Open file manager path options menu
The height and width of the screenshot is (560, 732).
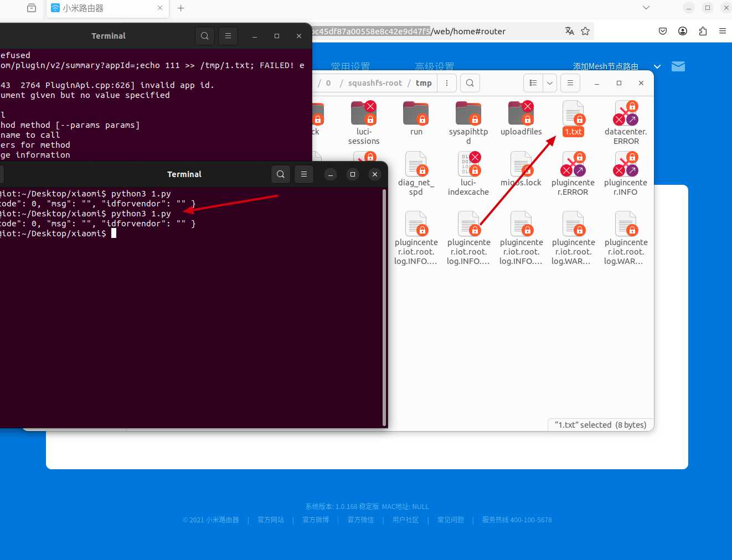pyautogui.click(x=447, y=83)
